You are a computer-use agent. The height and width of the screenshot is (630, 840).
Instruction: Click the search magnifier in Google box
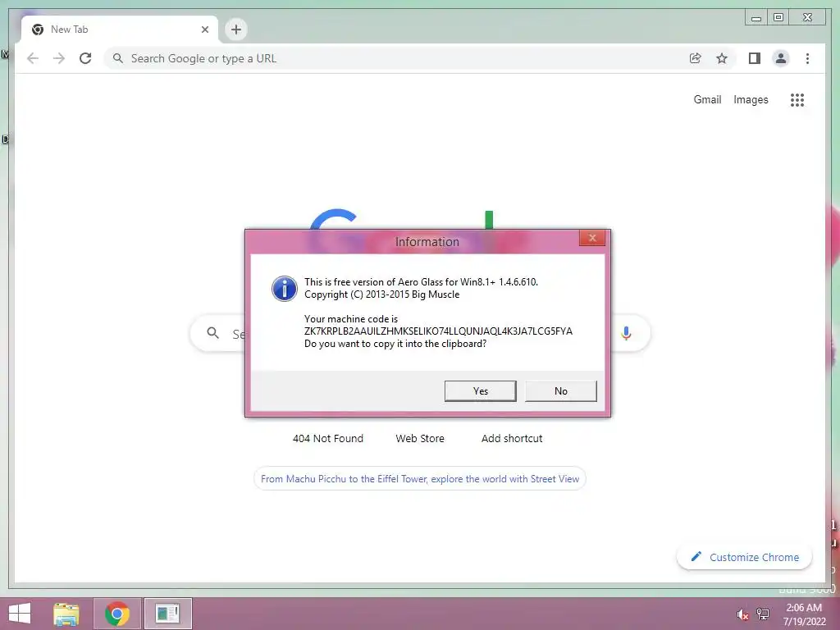point(212,333)
